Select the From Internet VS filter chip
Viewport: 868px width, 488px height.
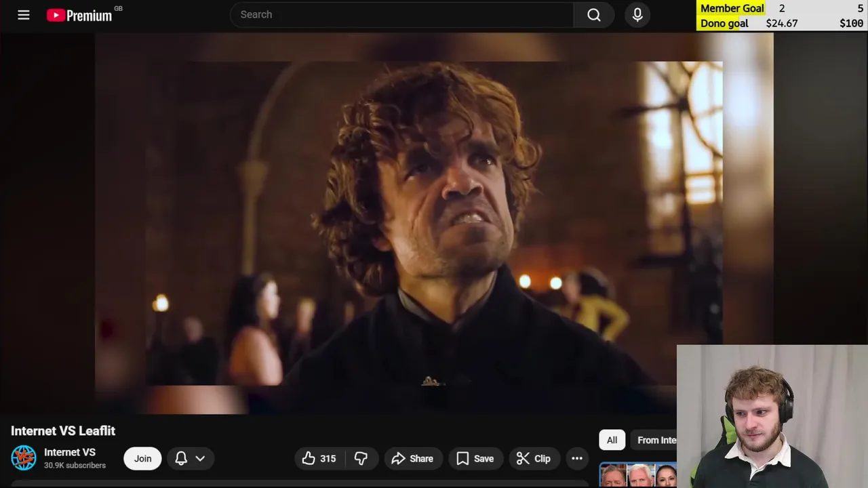click(654, 440)
